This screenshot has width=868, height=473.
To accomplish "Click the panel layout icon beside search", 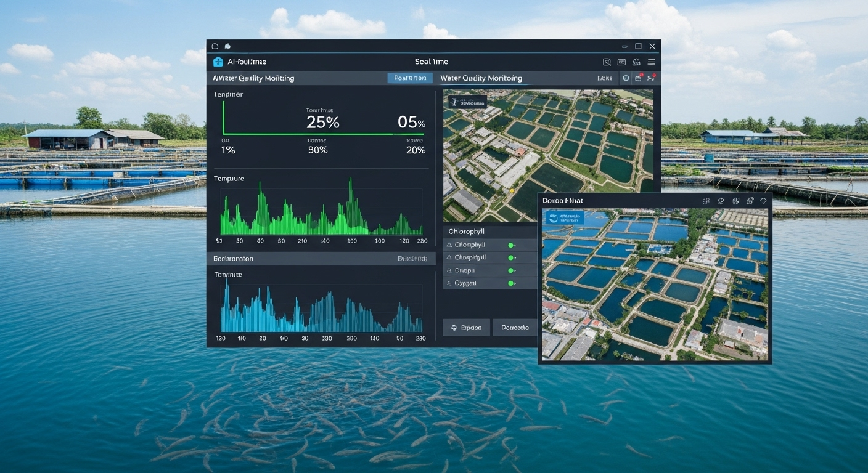I will [621, 62].
